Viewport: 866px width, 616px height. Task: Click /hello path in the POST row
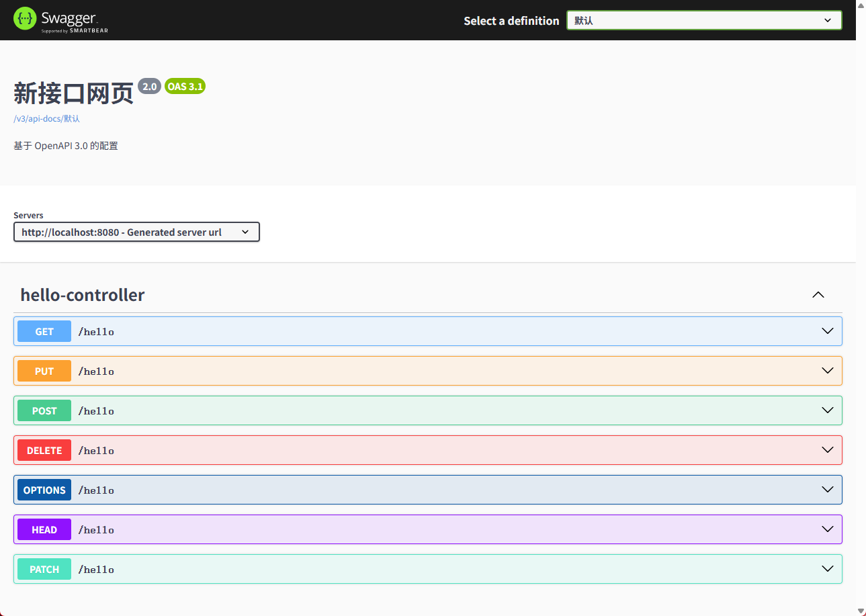pyautogui.click(x=96, y=411)
